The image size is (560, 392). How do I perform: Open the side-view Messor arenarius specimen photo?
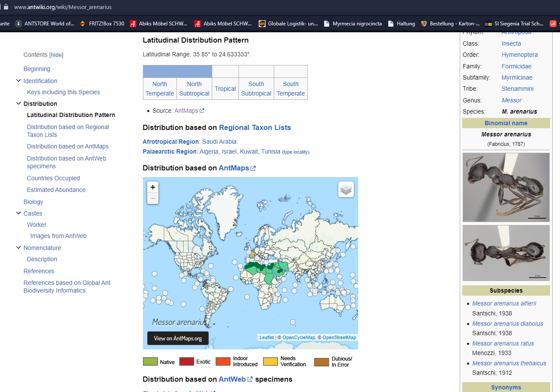[x=506, y=187]
